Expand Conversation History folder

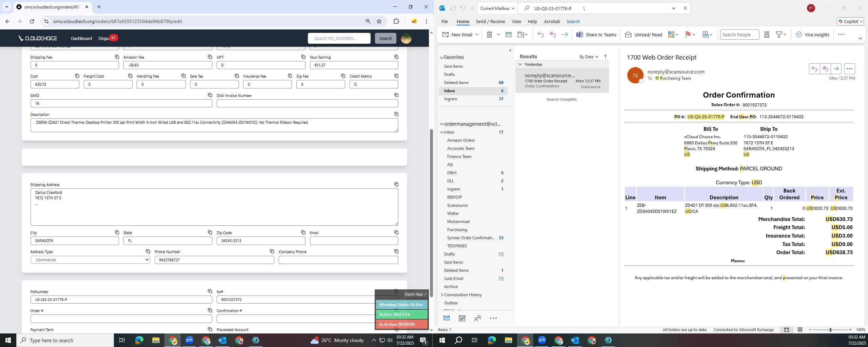click(x=442, y=295)
